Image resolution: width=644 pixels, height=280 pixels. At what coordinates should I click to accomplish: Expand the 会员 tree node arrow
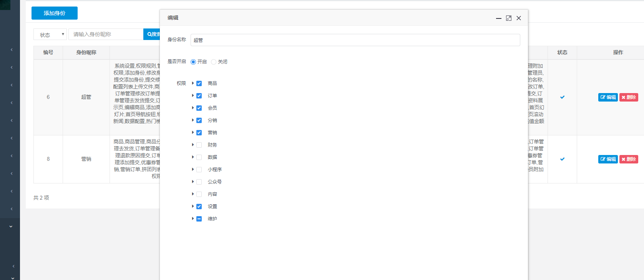click(x=193, y=108)
